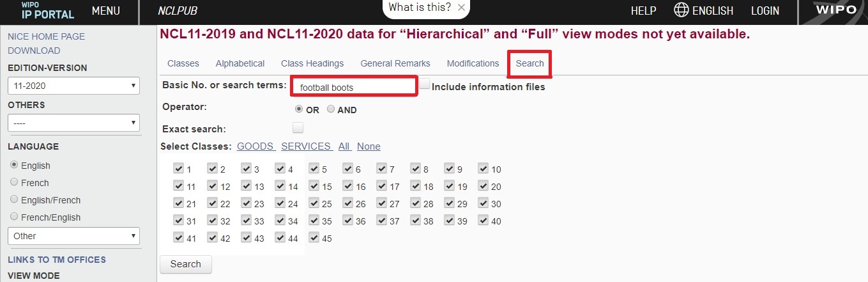Image resolution: width=868 pixels, height=282 pixels.
Task: Toggle class 28 checkbox
Action: coord(416,203)
